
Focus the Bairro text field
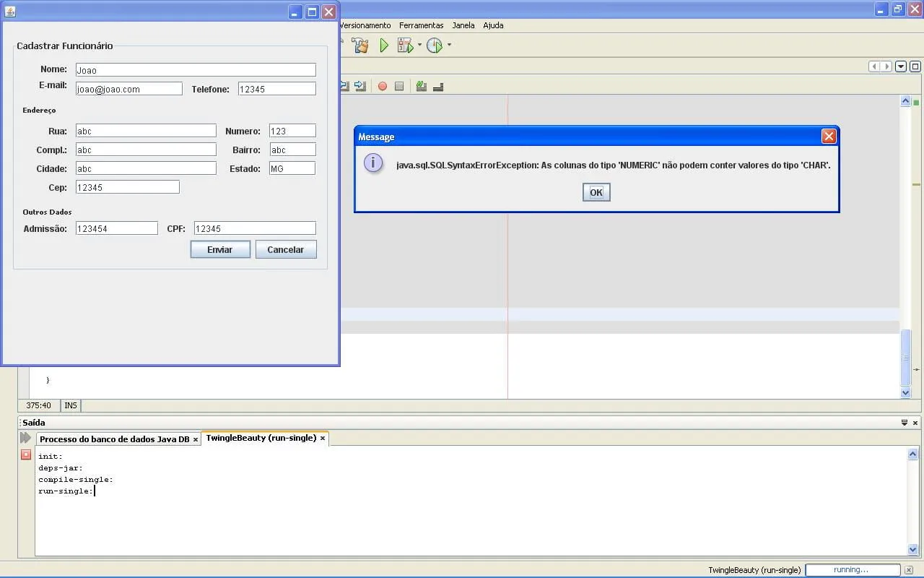point(292,150)
